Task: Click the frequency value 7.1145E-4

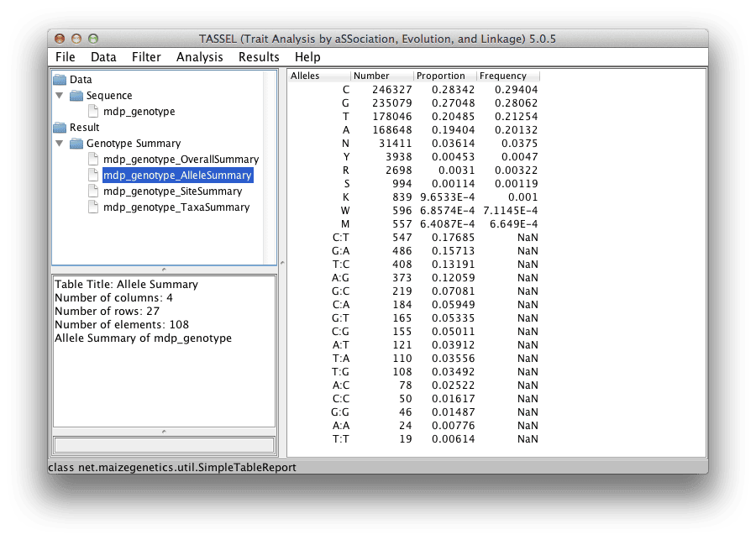Action: coord(511,211)
